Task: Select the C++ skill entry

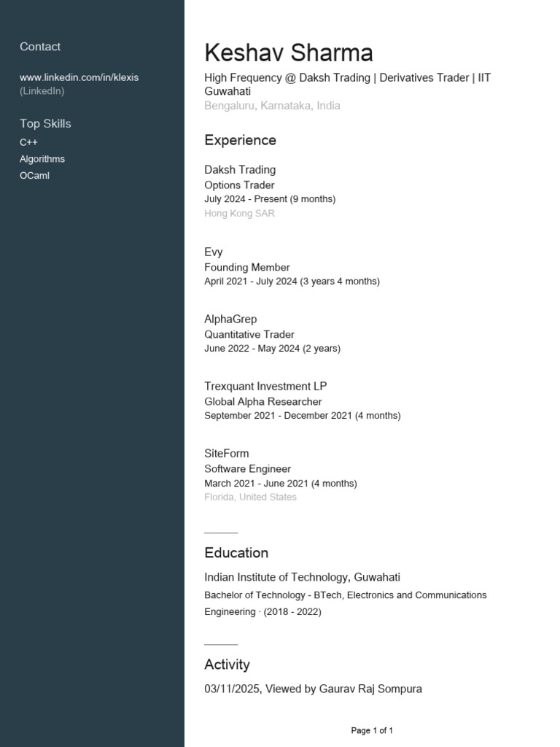Action: [x=28, y=142]
